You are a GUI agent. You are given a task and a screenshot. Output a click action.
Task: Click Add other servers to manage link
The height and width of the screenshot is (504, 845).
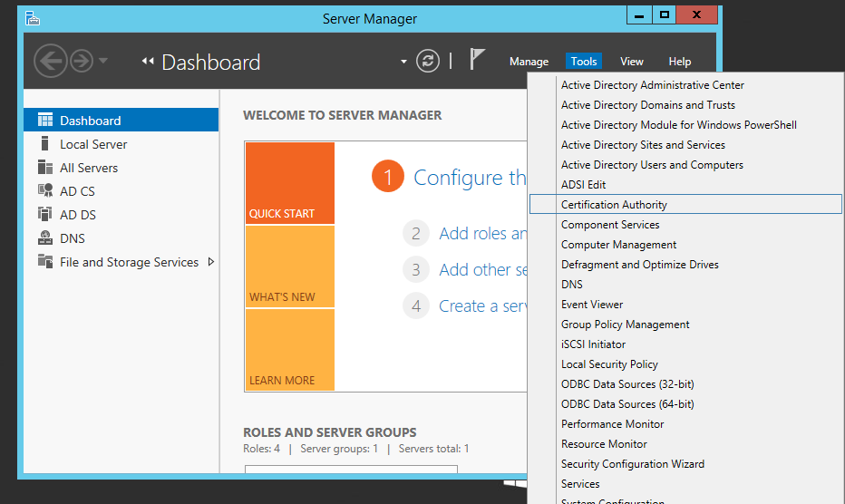(x=482, y=269)
